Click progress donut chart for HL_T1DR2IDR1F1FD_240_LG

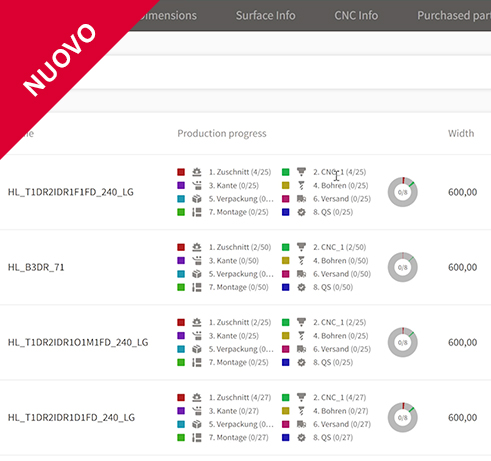pyautogui.click(x=402, y=192)
